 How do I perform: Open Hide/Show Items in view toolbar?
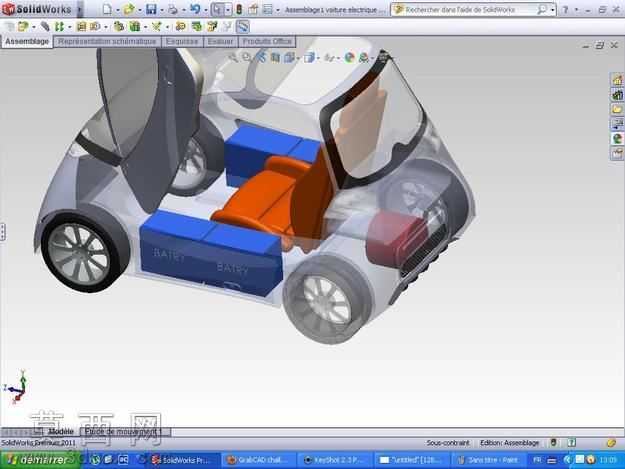coord(329,58)
